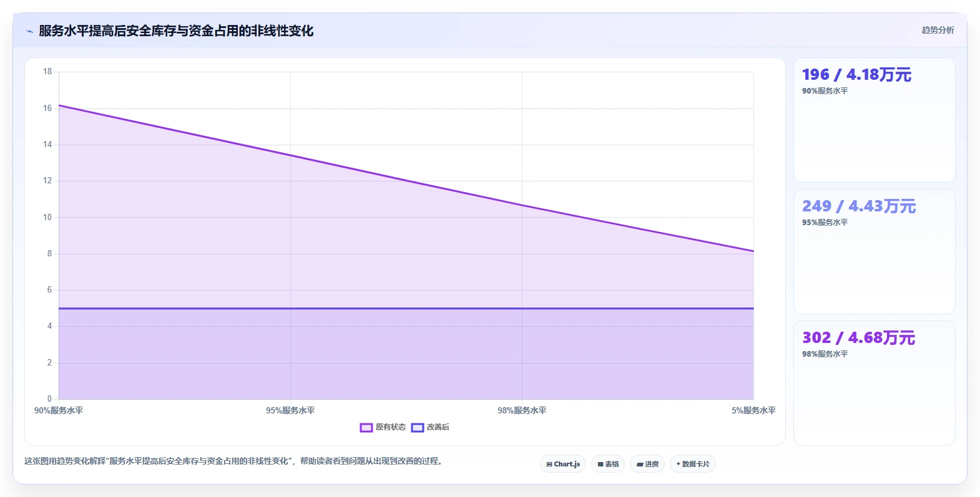Select the 数据卡片 tag chip
Viewport: 980px width, 497px height.
tap(693, 464)
